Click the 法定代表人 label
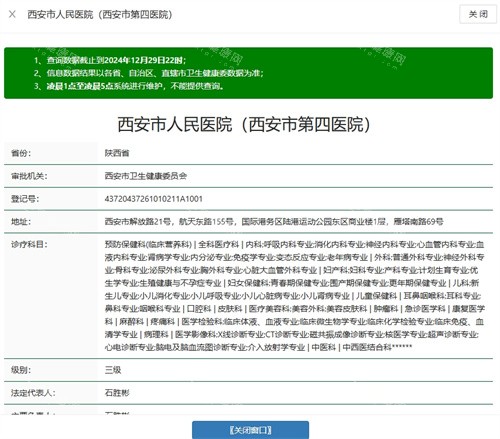The height and width of the screenshot is (439, 500). [33, 393]
